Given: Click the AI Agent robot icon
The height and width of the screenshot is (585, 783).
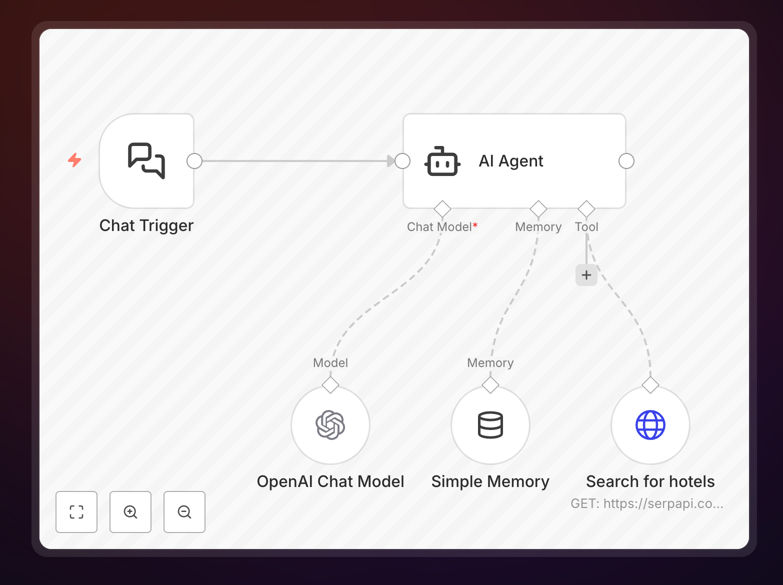Looking at the screenshot, I should [x=442, y=161].
